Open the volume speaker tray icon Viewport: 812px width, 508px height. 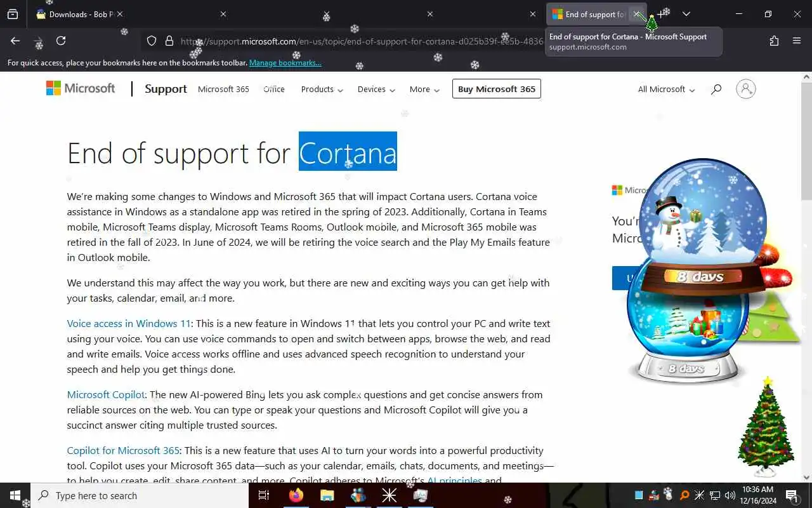(730, 495)
